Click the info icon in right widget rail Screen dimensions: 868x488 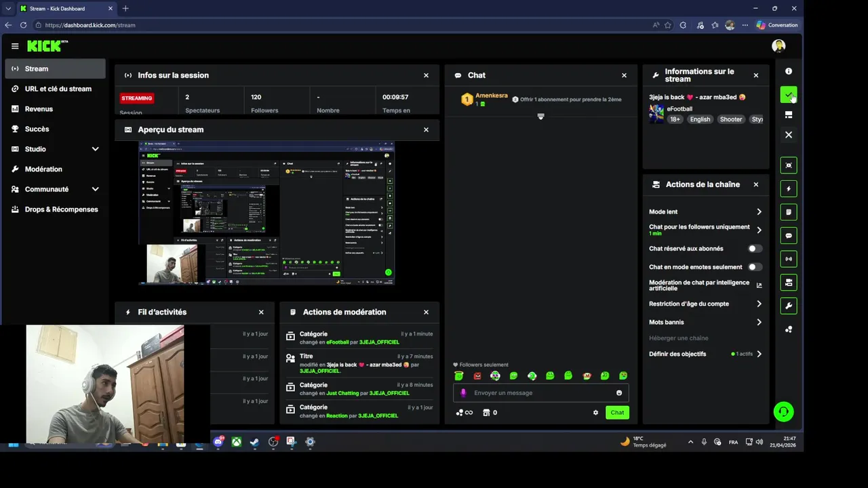pos(789,71)
